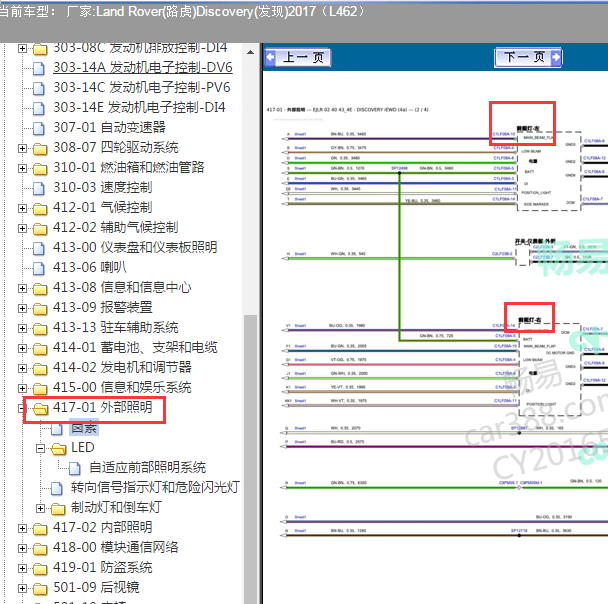The height and width of the screenshot is (604, 608).
Task: Open 303-14C 发动机电子控制-PV6 document
Action: pyautogui.click(x=142, y=87)
